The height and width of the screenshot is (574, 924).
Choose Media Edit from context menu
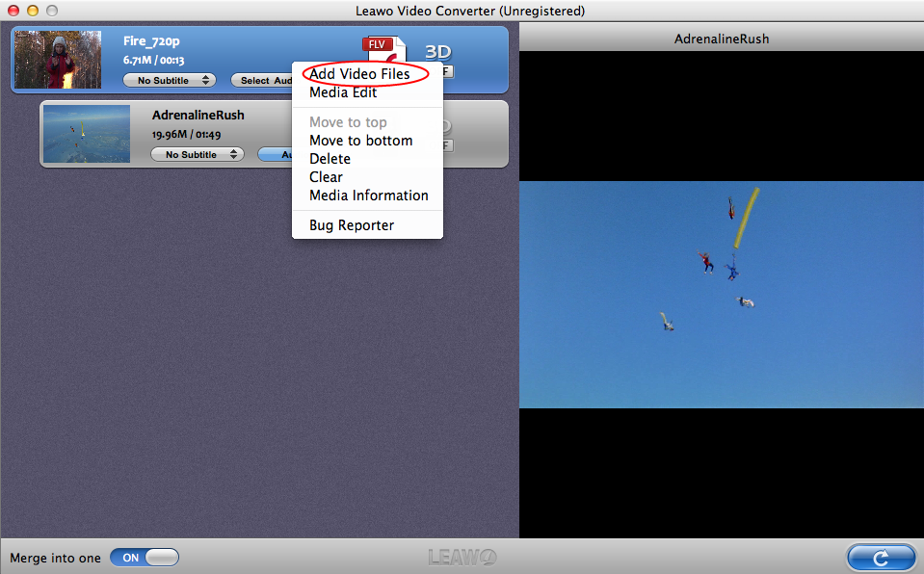[343, 92]
